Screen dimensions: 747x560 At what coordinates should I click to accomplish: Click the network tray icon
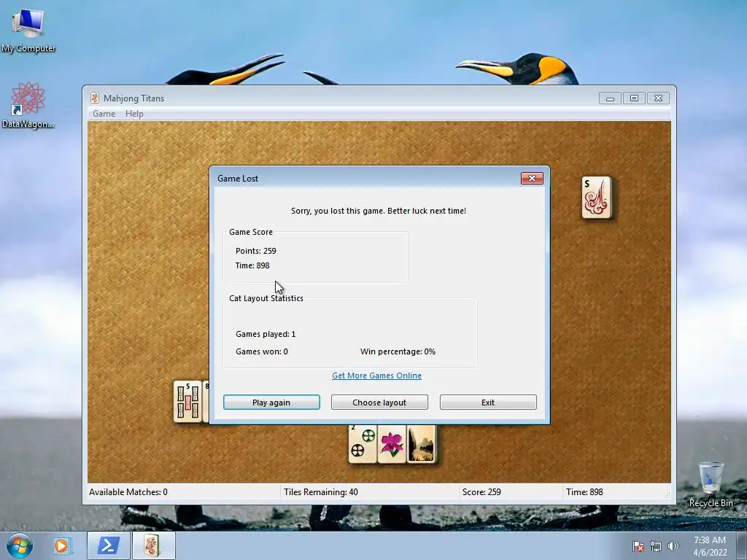[x=656, y=546]
